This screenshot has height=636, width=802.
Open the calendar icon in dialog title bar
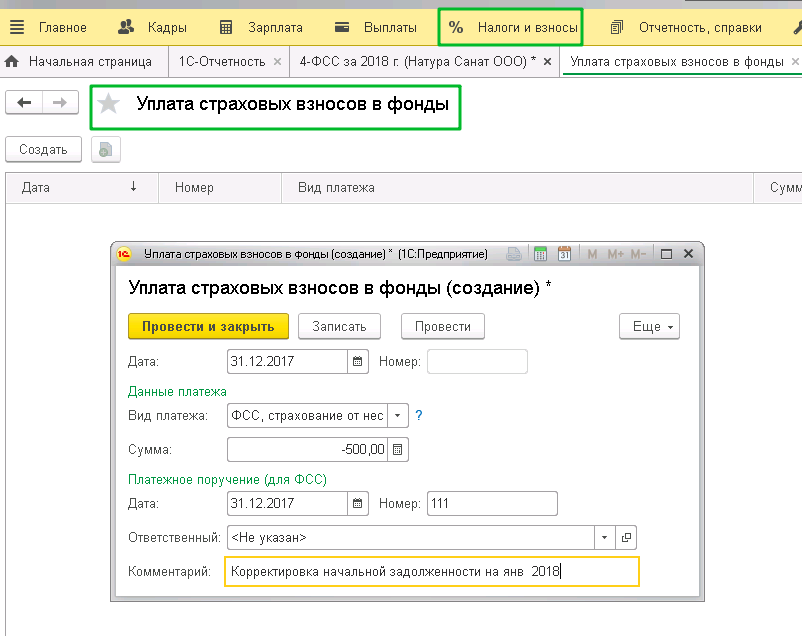(x=564, y=254)
